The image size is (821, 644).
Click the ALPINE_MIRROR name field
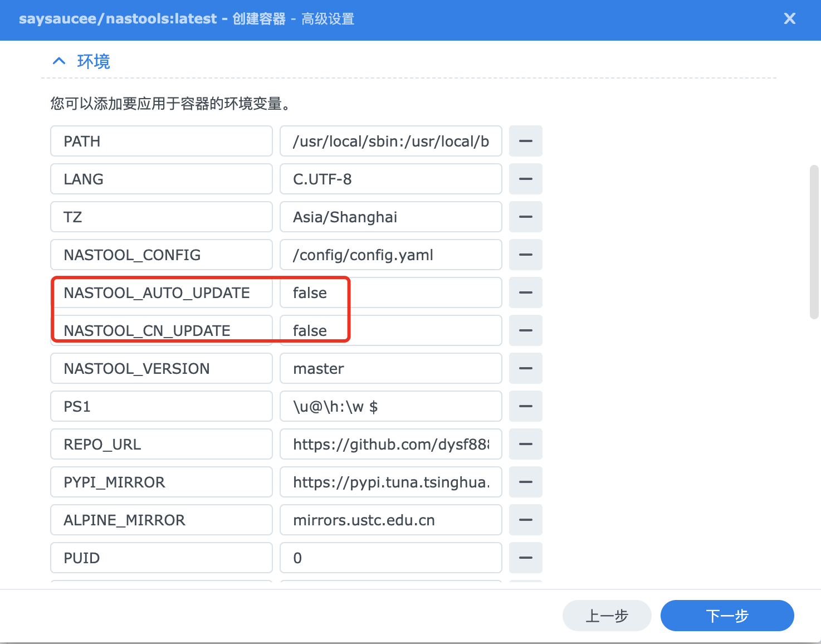[162, 520]
